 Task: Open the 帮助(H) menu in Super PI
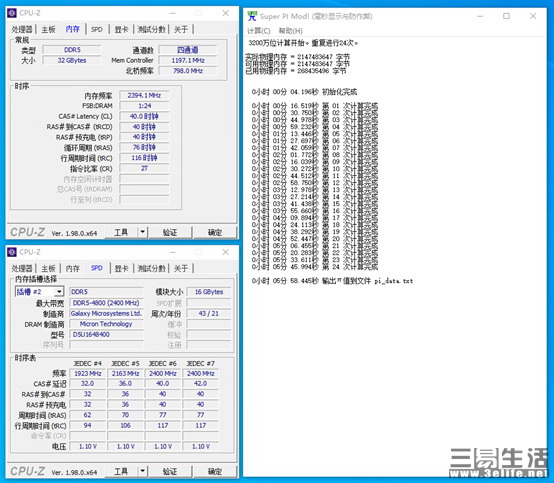(x=291, y=31)
